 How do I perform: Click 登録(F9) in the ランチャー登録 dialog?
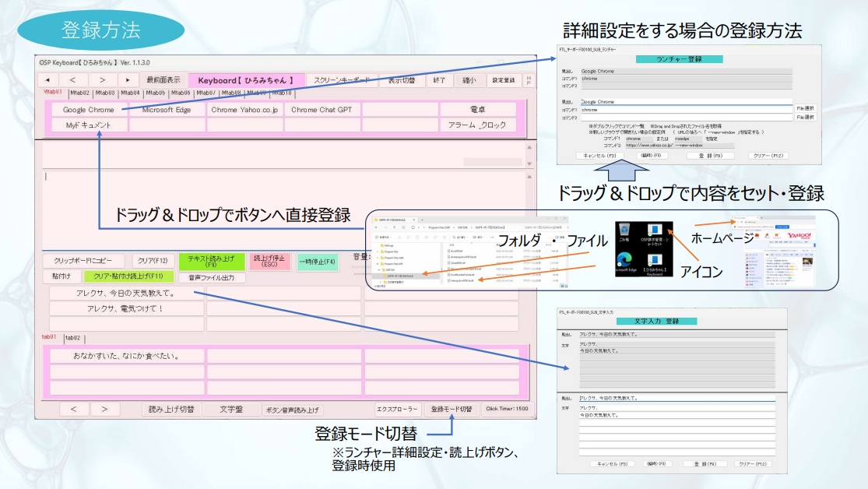pos(711,156)
